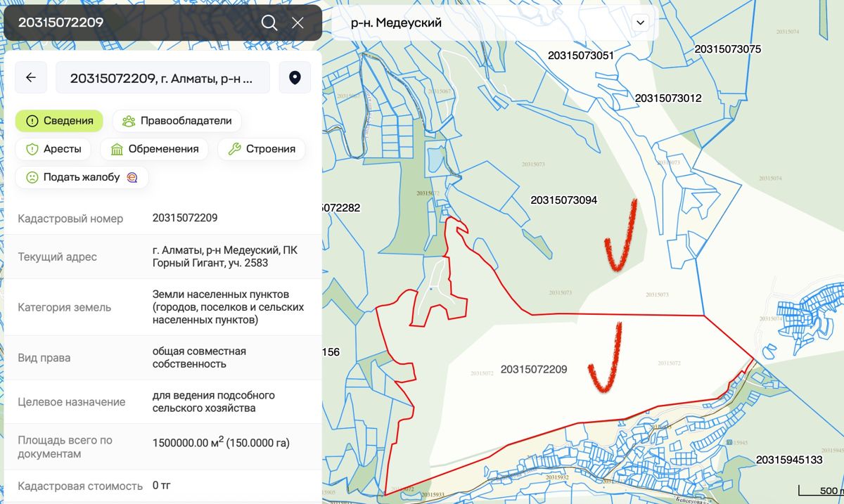The height and width of the screenshot is (504, 844).
Task: Switch to Правообладатели tab
Action: click(x=177, y=121)
